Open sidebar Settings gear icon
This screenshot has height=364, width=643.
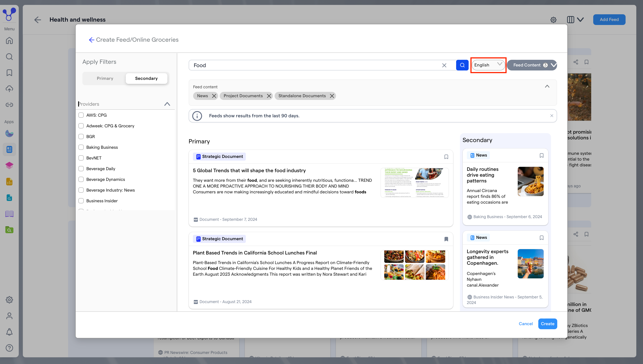click(9, 300)
